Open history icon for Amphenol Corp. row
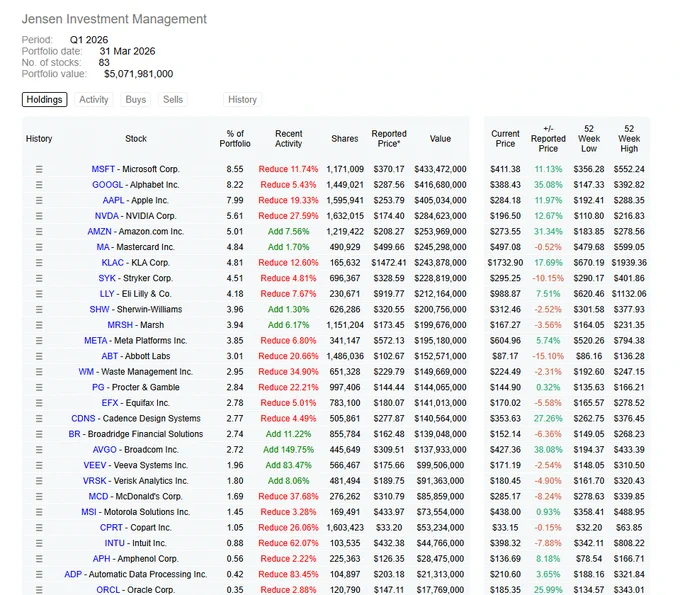The image size is (680, 595). coord(39,559)
